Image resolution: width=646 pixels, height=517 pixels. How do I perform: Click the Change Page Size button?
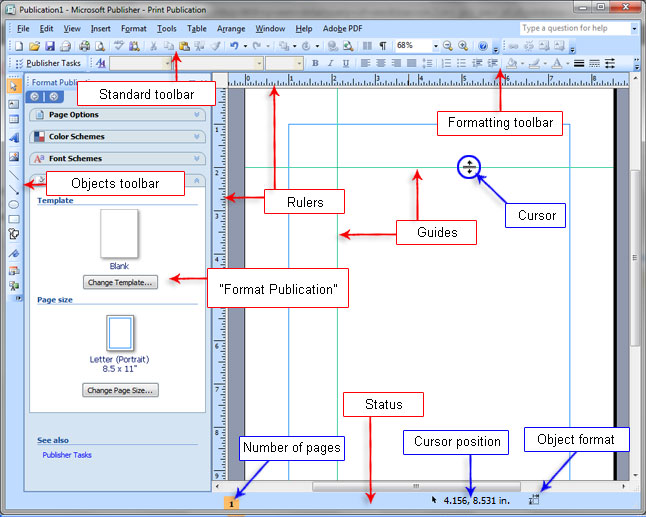click(x=120, y=390)
